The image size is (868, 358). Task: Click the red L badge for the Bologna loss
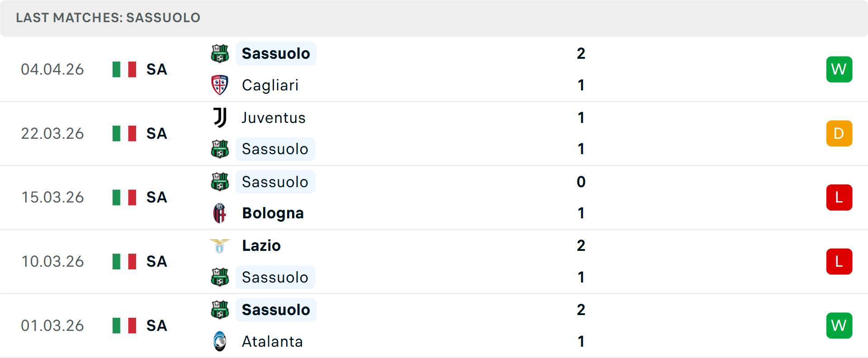tap(839, 197)
